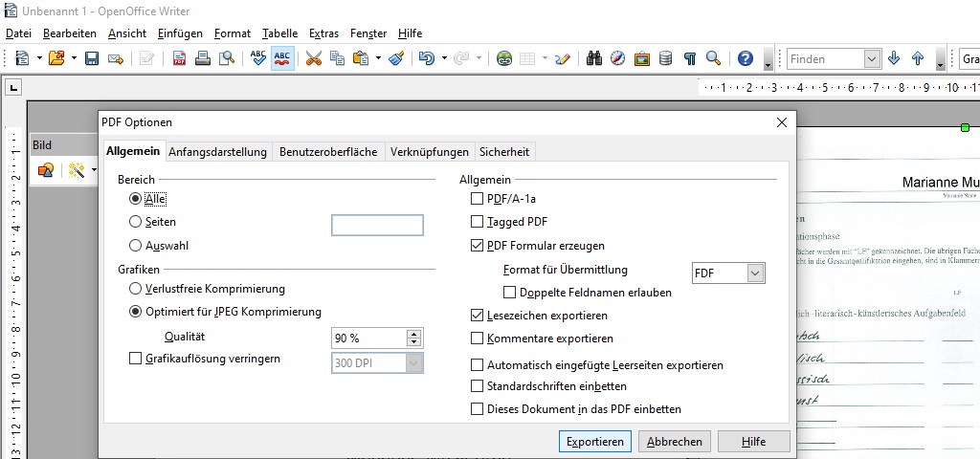
Task: Enable Kommentare exportieren checkbox
Action: click(x=477, y=339)
